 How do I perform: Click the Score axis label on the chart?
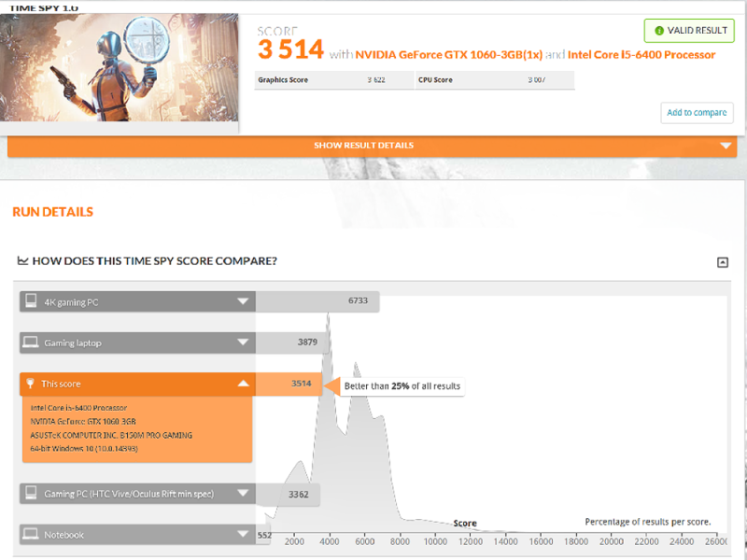click(465, 524)
